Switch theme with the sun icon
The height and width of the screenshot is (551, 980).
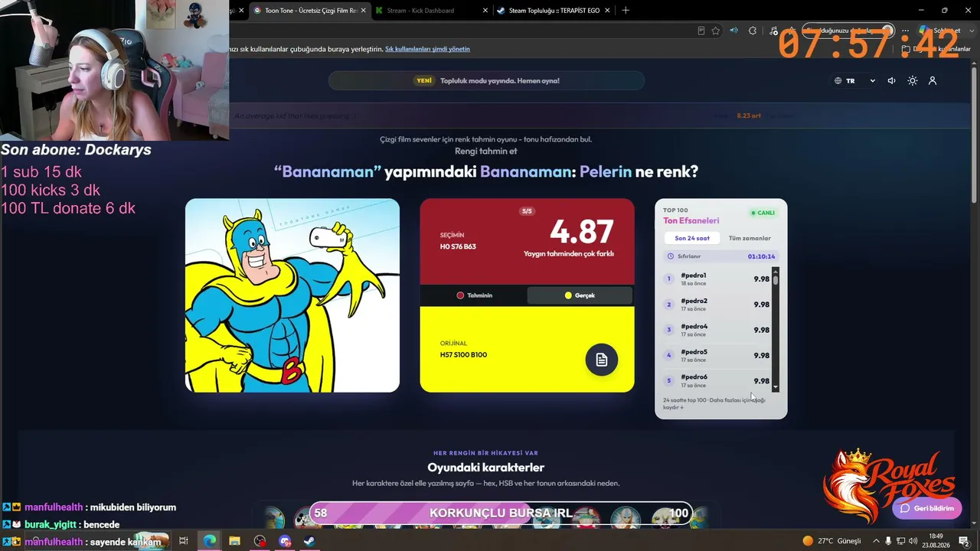912,80
